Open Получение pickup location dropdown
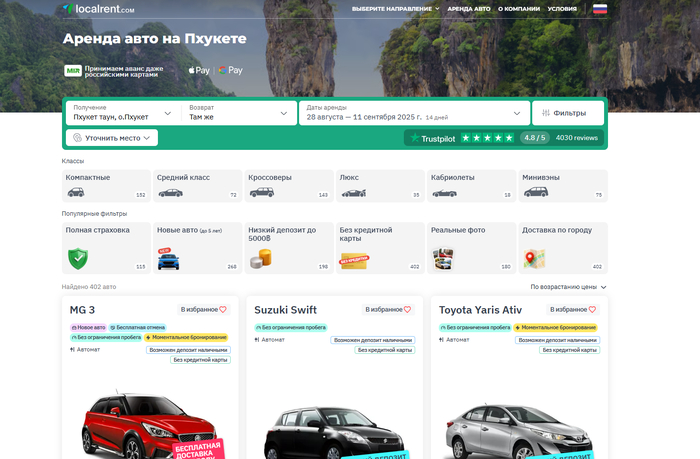This screenshot has height=459, width=700. pos(123,113)
